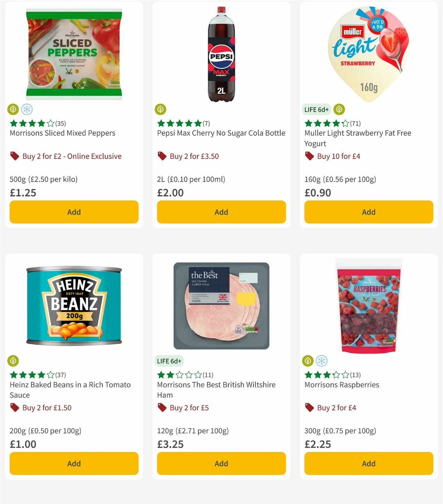Screen dimensions: 443x504
Task: Click the tag icon on the ham's Buy 2 for £5 offer
Action: (x=161, y=408)
